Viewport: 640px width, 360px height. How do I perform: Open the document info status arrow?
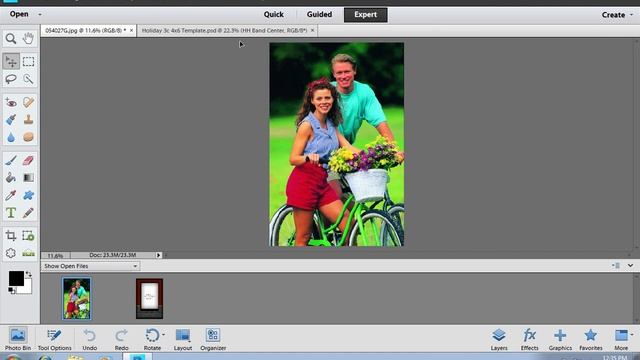[x=158, y=256]
